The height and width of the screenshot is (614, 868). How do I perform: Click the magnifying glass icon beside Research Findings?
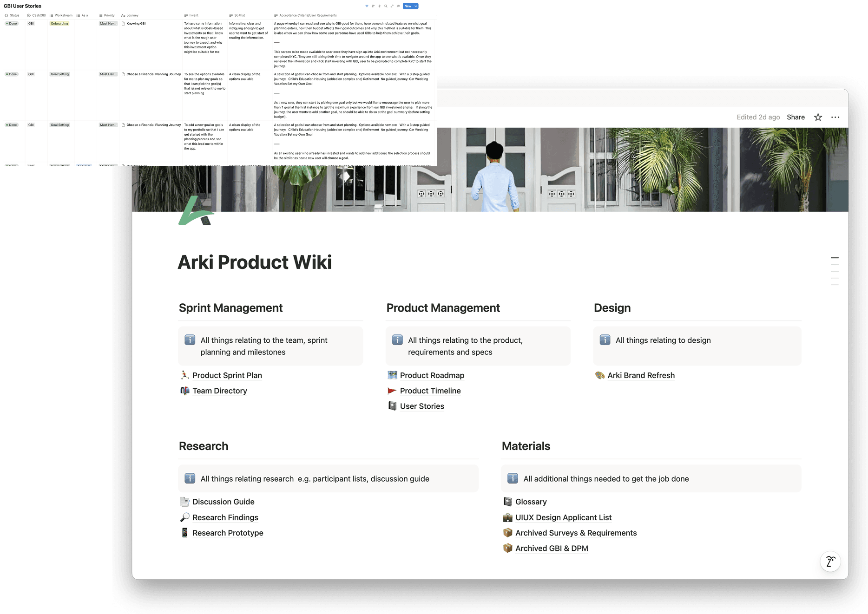(184, 517)
